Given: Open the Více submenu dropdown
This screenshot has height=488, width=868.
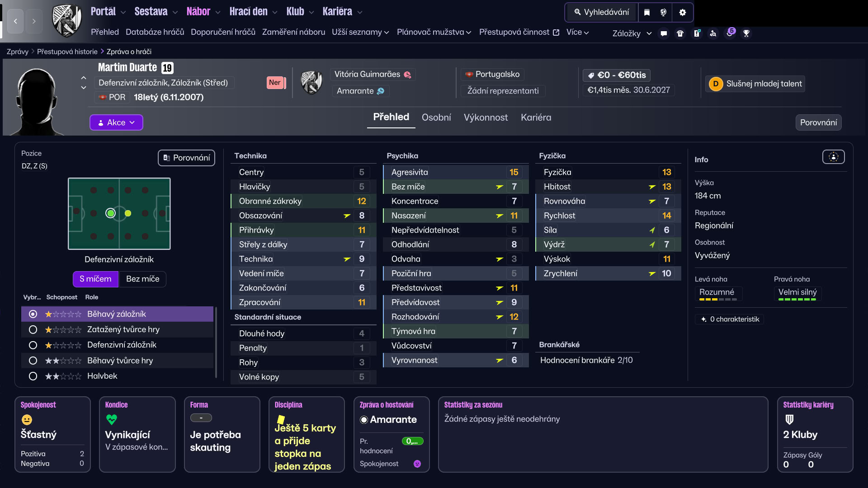Looking at the screenshot, I should pyautogui.click(x=577, y=32).
